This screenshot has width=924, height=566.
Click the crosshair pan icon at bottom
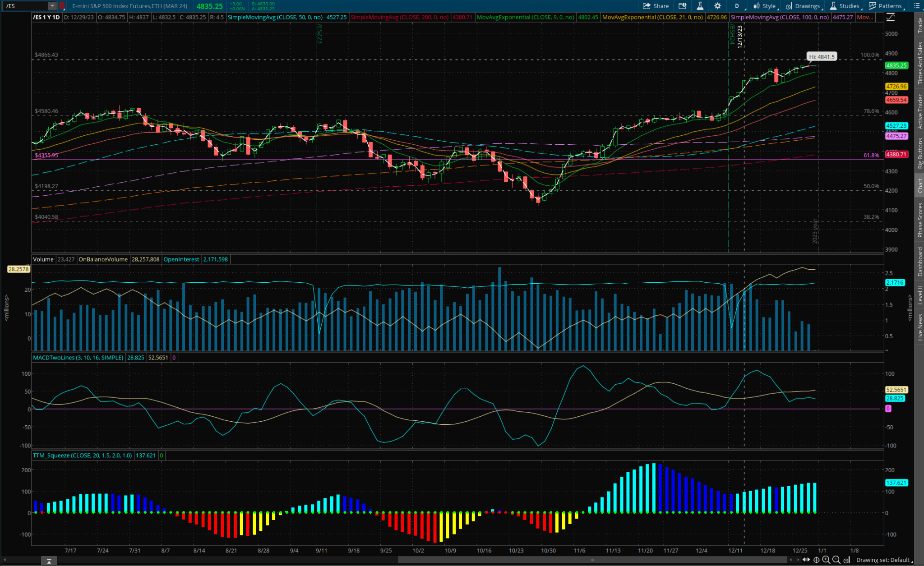click(816, 560)
